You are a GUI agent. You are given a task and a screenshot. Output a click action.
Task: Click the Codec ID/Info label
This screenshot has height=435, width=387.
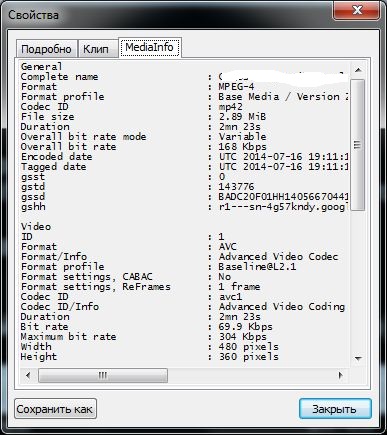pos(60,307)
